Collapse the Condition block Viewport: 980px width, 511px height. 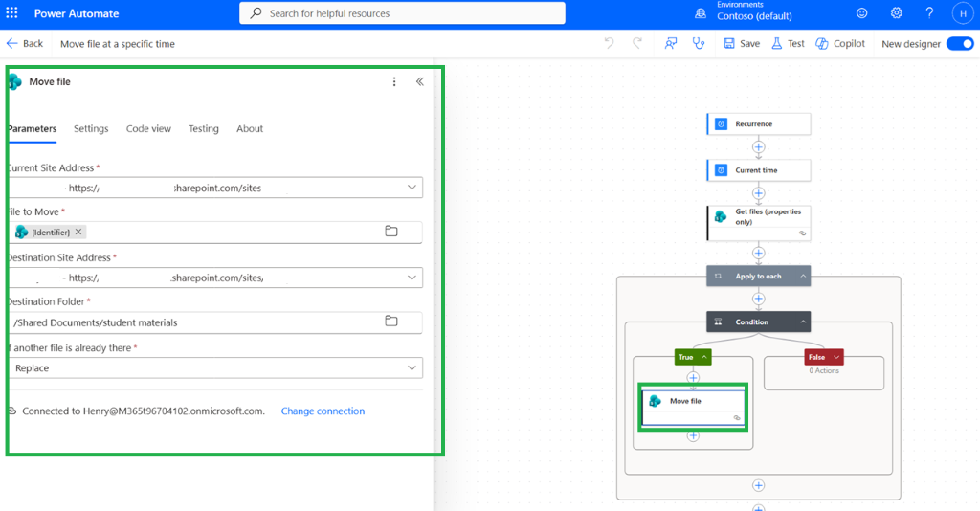(x=803, y=322)
